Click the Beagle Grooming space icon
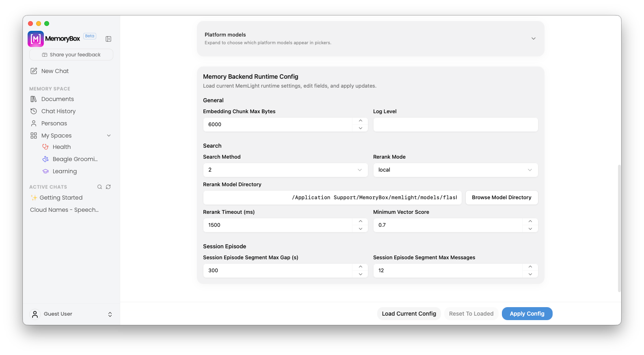 click(45, 159)
